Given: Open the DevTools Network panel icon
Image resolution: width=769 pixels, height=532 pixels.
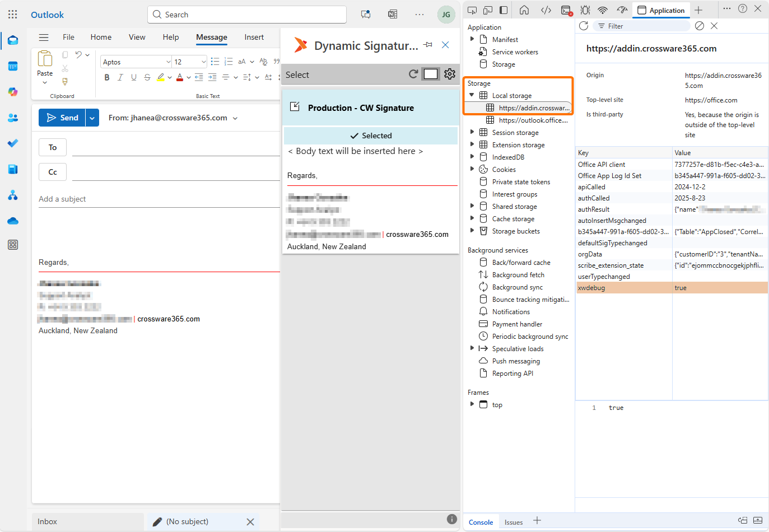Looking at the screenshot, I should coord(603,10).
